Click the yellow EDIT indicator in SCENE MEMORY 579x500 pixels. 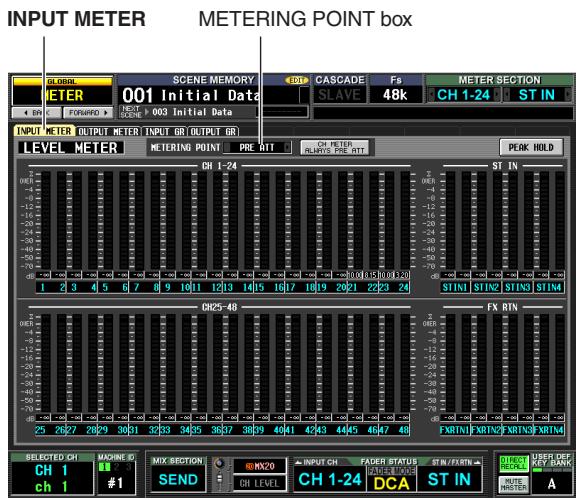tap(296, 80)
